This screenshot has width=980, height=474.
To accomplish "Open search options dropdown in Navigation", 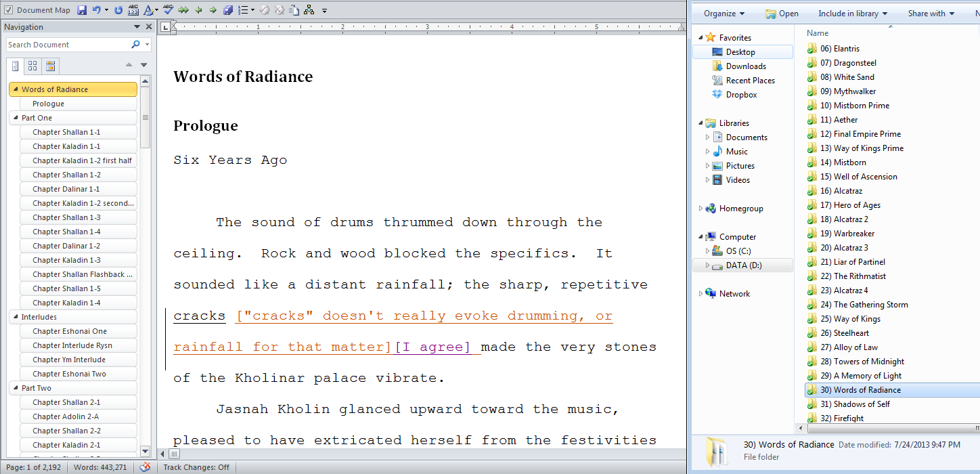I will (146, 45).
